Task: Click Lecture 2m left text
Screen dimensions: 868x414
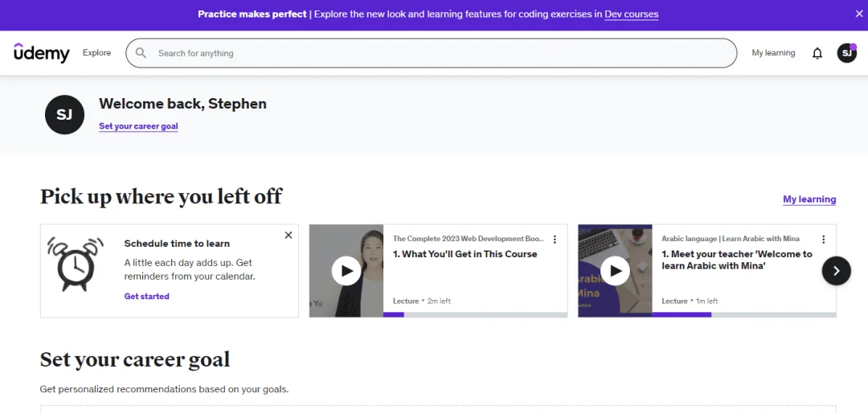Action: [422, 301]
